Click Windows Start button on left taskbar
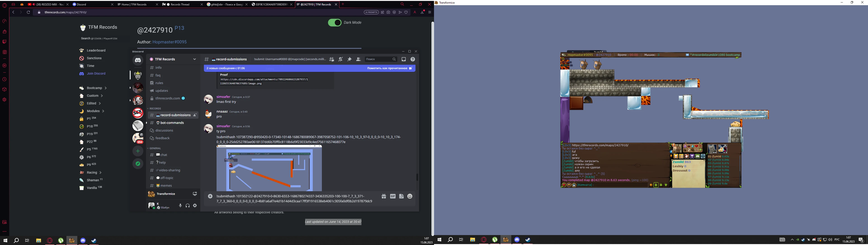Viewport: 868px width, 245px height. click(x=5, y=240)
